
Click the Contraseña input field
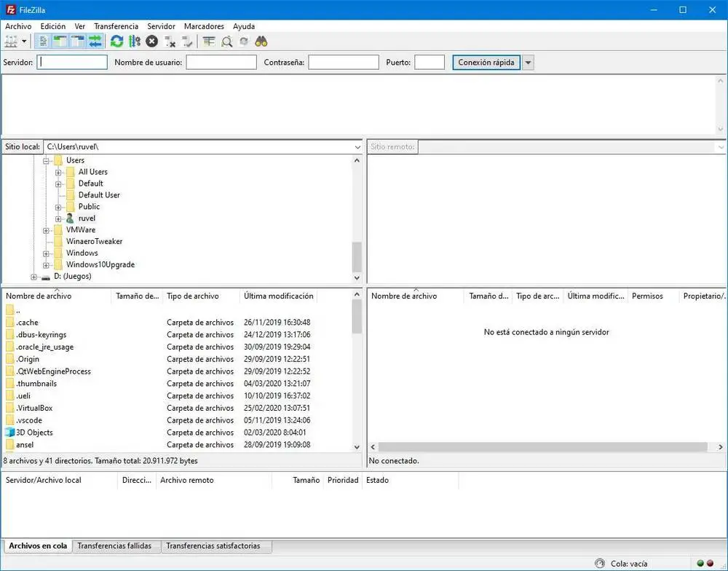[344, 62]
